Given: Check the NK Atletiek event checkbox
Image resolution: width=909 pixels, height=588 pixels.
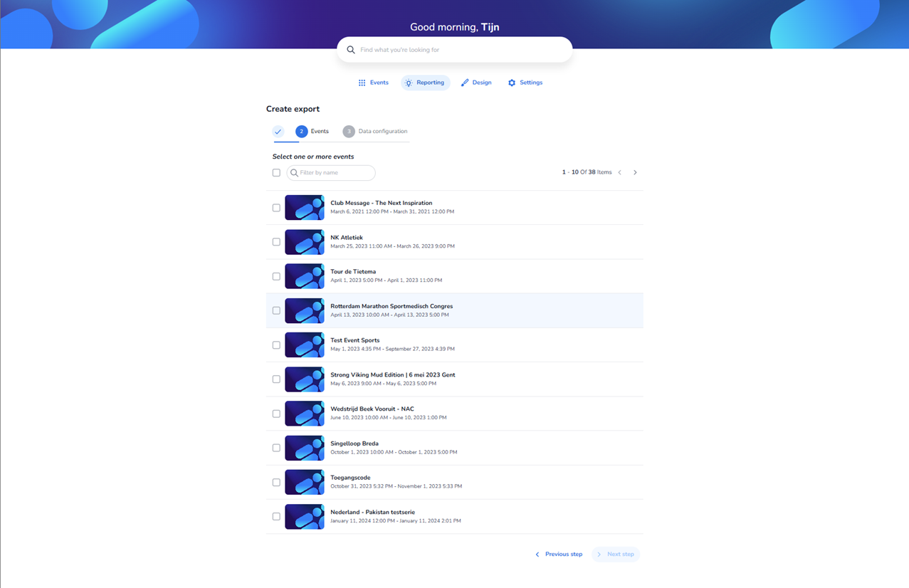Looking at the screenshot, I should (x=276, y=242).
